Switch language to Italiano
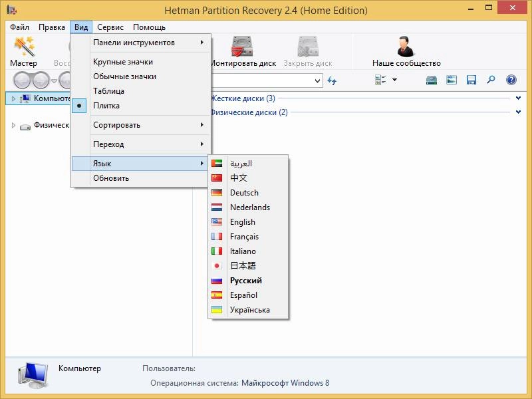 [248, 251]
